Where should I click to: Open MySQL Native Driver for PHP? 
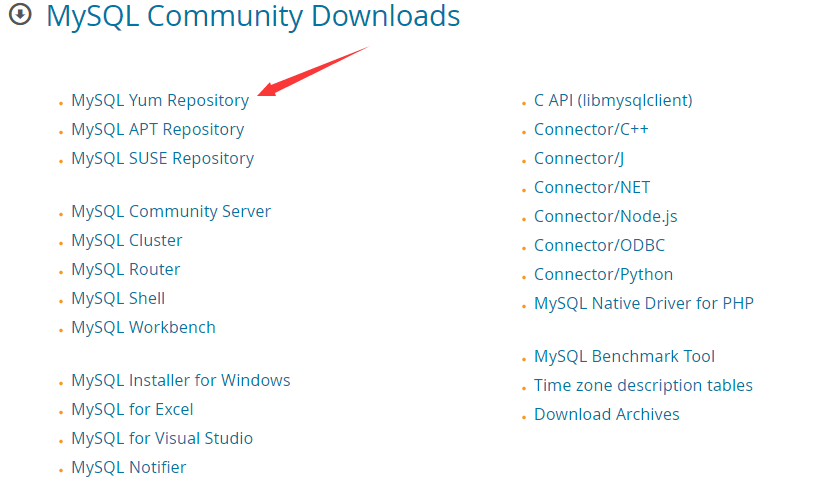pos(644,303)
